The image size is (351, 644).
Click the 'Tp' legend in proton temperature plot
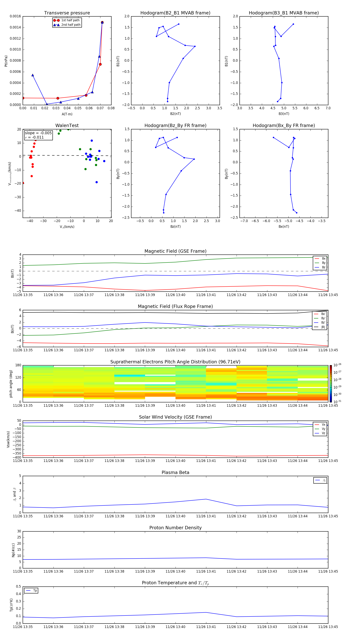coord(31,591)
